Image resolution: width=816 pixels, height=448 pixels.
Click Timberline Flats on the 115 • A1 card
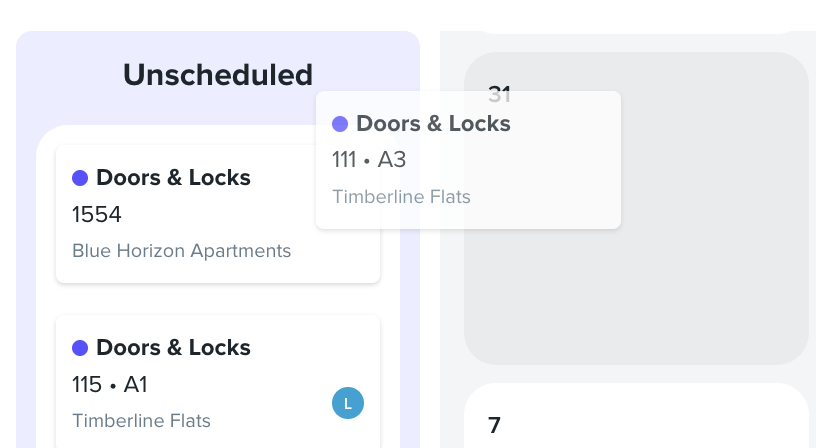tap(141, 420)
